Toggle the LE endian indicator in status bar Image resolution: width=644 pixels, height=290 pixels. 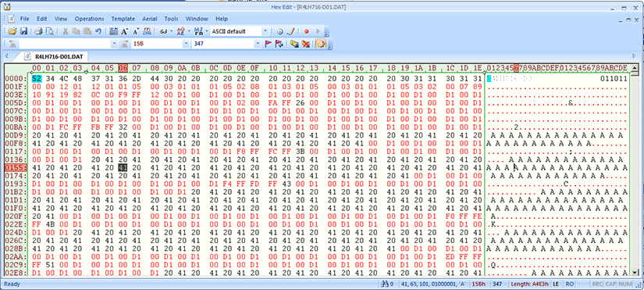(556, 284)
